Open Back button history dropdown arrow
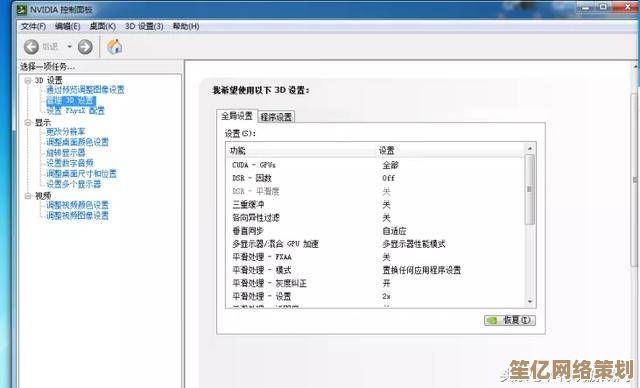 (69, 47)
